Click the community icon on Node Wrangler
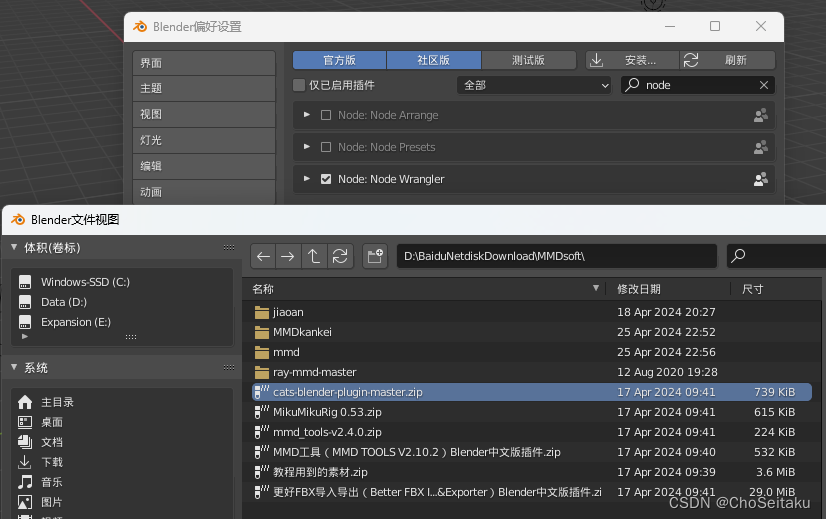Image resolution: width=826 pixels, height=519 pixels. [761, 180]
